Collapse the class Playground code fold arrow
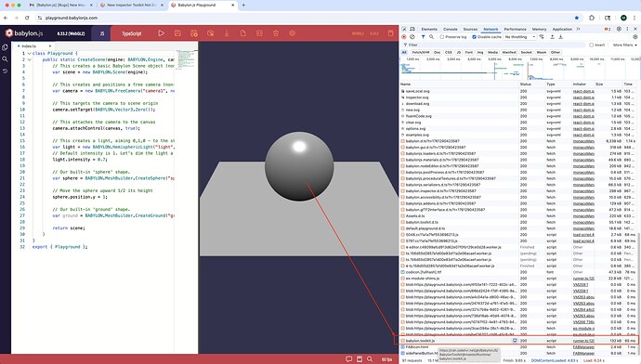This screenshot has height=364, width=641. (29, 54)
